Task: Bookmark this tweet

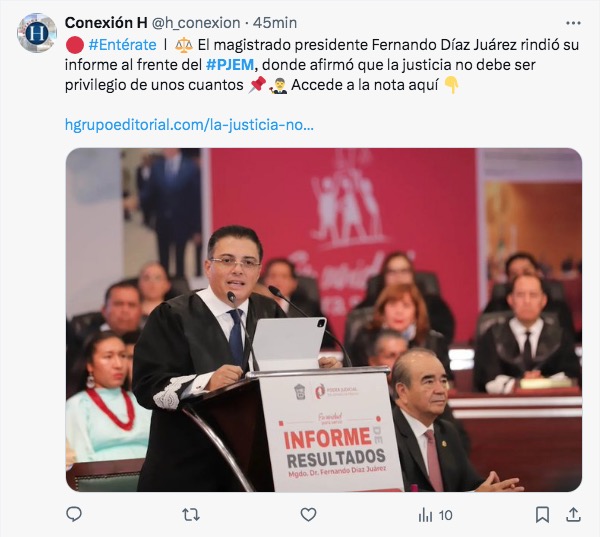Action: click(542, 514)
